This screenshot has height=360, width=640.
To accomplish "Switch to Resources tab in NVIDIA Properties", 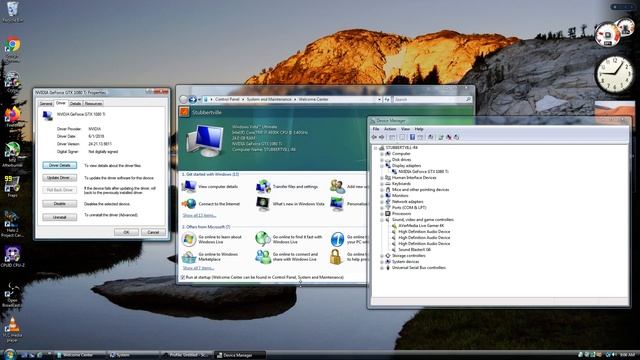I will coord(93,104).
